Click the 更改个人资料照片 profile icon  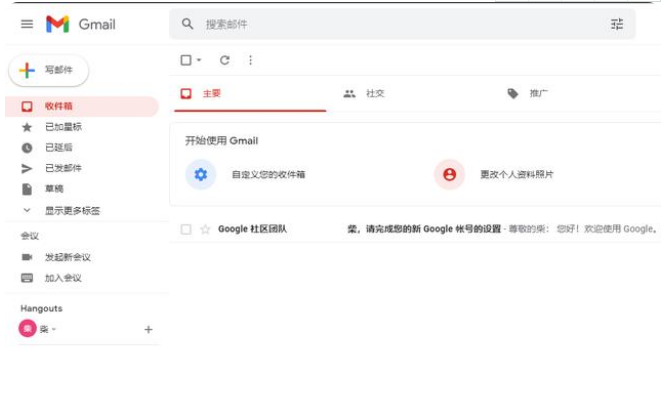click(x=449, y=174)
